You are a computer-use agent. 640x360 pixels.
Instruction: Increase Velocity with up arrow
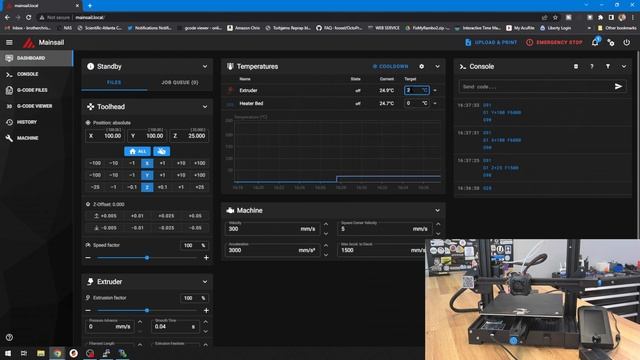tap(326, 224)
